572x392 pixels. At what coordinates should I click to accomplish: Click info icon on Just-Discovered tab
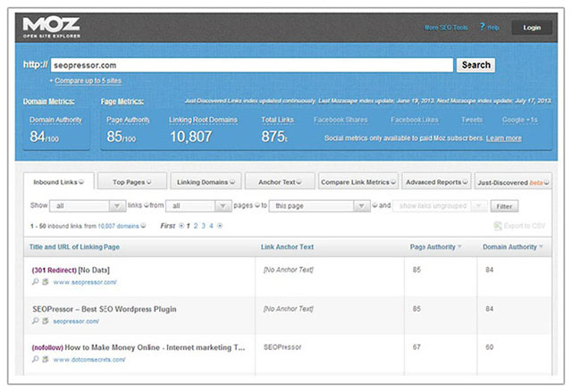546,182
